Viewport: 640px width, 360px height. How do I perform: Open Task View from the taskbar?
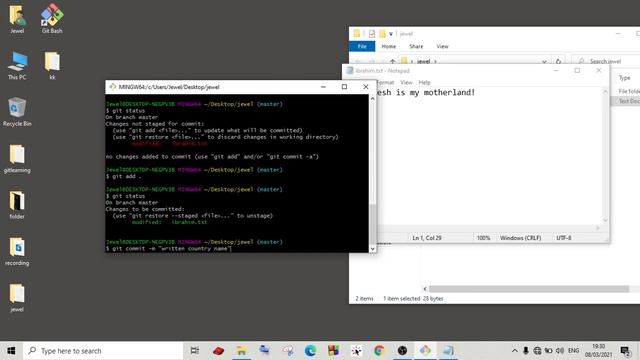(x=195, y=351)
